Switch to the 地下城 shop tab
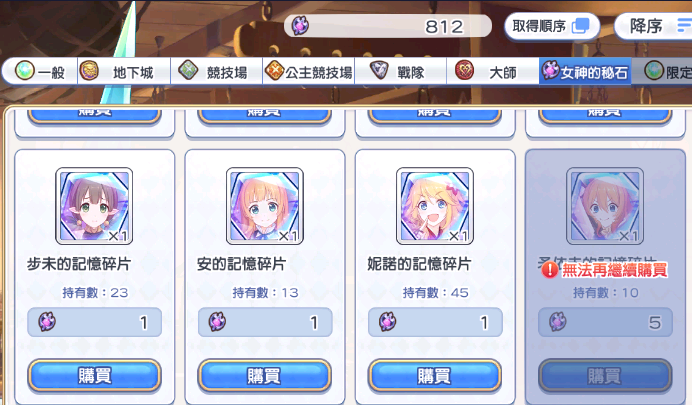 click(x=124, y=71)
